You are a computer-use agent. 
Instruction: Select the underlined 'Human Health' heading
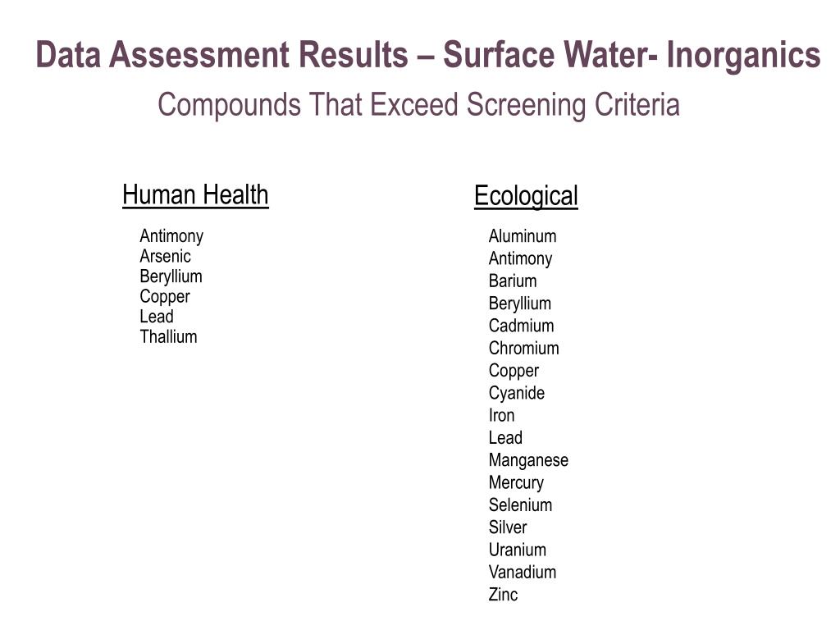coord(195,195)
